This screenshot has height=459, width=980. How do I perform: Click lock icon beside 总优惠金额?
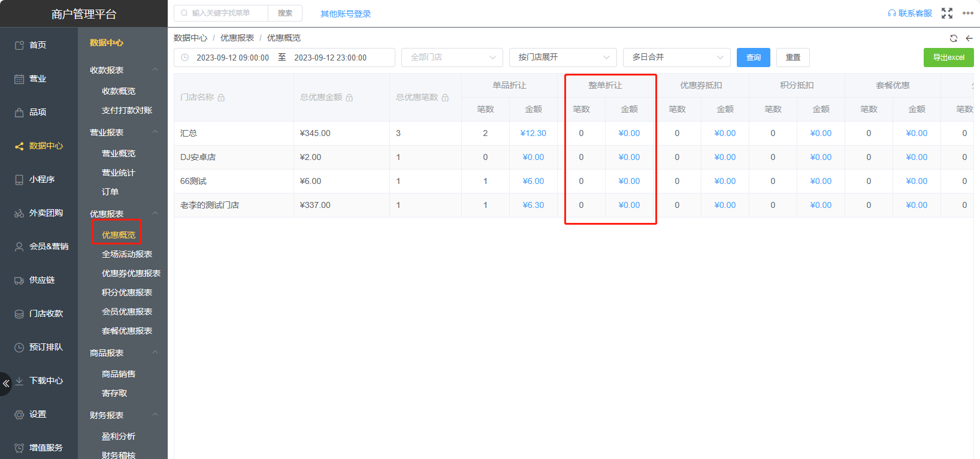coord(349,98)
